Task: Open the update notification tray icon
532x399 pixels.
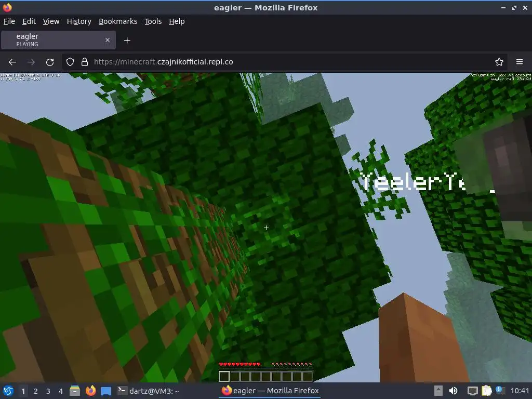Action: click(500, 390)
